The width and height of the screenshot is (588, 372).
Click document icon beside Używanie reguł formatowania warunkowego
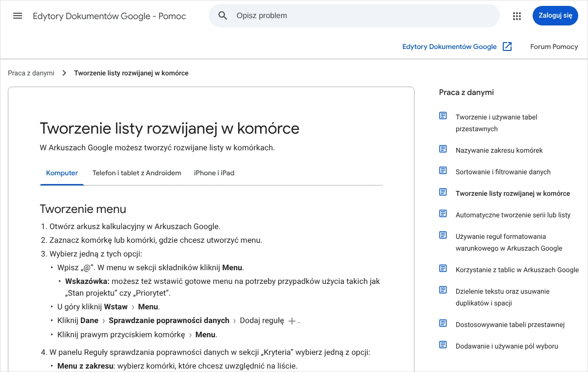click(x=443, y=235)
